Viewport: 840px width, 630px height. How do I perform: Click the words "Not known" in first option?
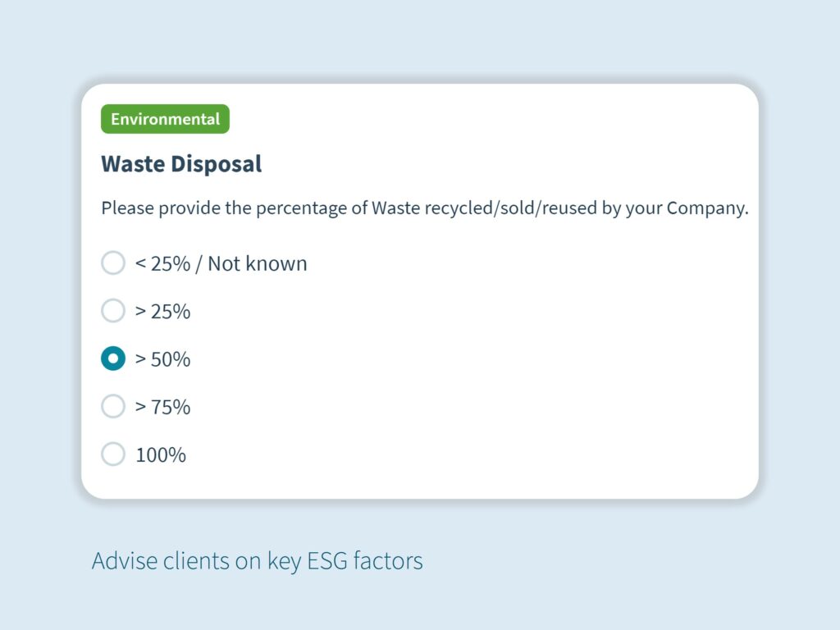pos(257,264)
